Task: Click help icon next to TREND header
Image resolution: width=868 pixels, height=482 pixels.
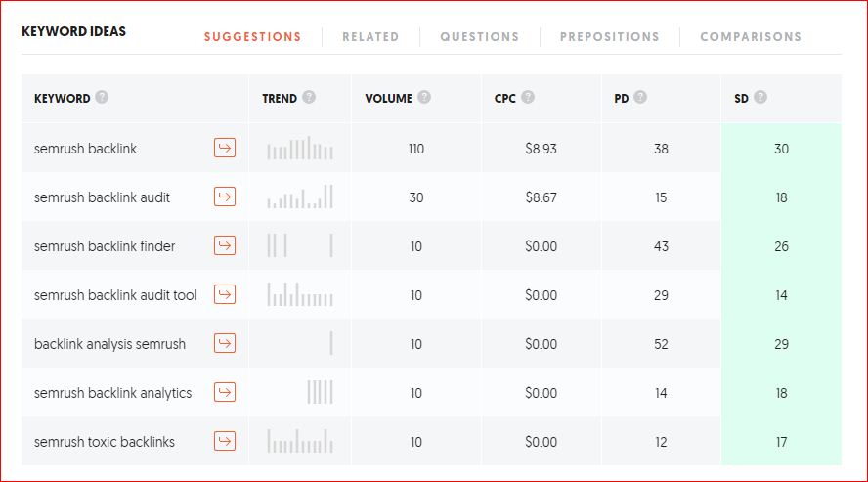Action: click(309, 97)
